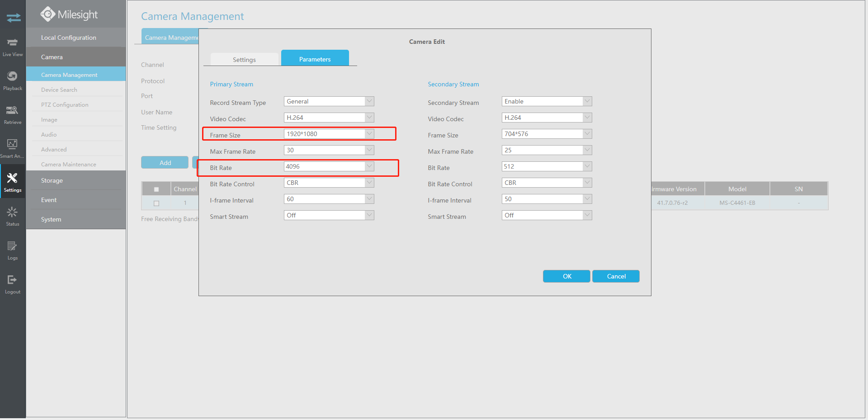Select the Image submenu item

point(49,120)
